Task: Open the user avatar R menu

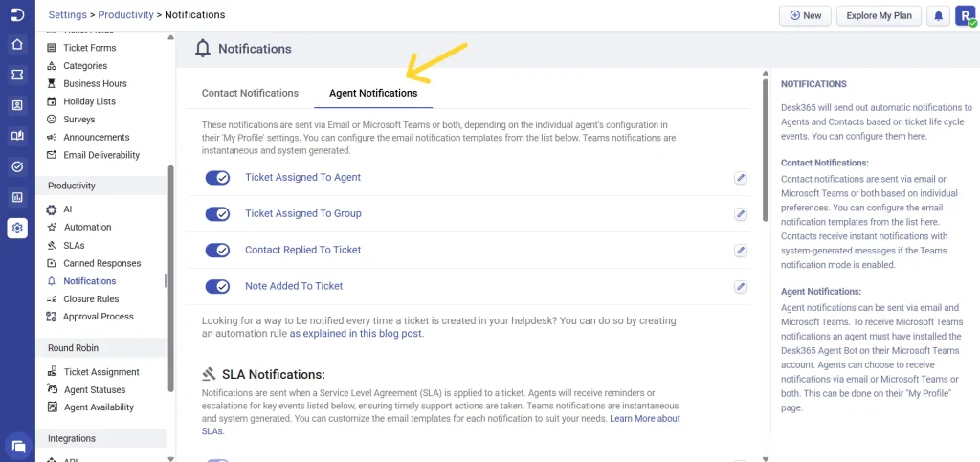Action: (x=965, y=15)
